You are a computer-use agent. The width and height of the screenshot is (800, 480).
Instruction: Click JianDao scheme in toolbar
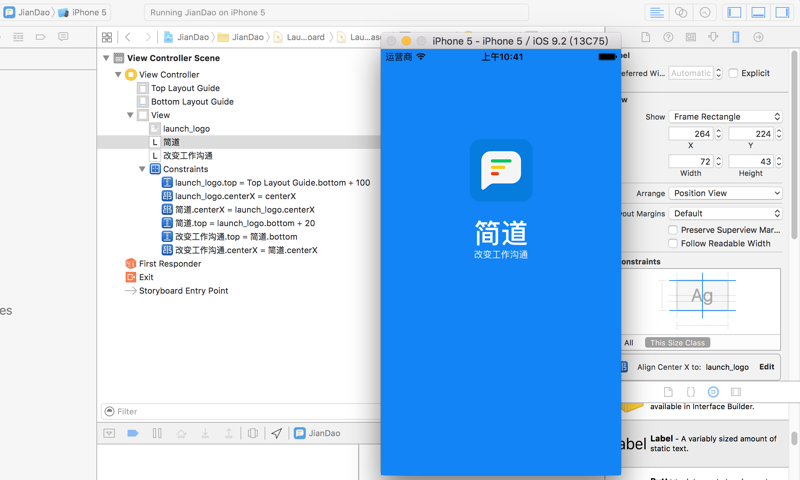click(27, 12)
